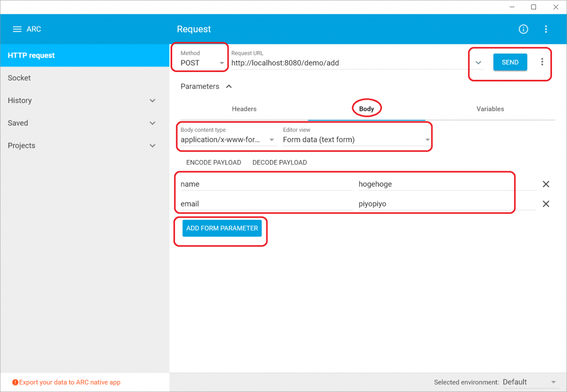The height and width of the screenshot is (392, 567).
Task: Open the three-dot menu in blue header
Action: tap(546, 29)
